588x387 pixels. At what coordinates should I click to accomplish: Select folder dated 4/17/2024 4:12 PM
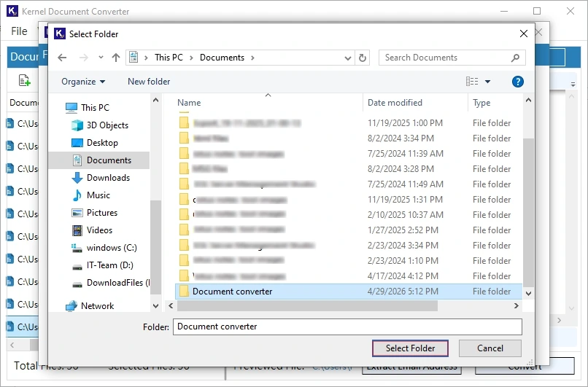coord(349,276)
